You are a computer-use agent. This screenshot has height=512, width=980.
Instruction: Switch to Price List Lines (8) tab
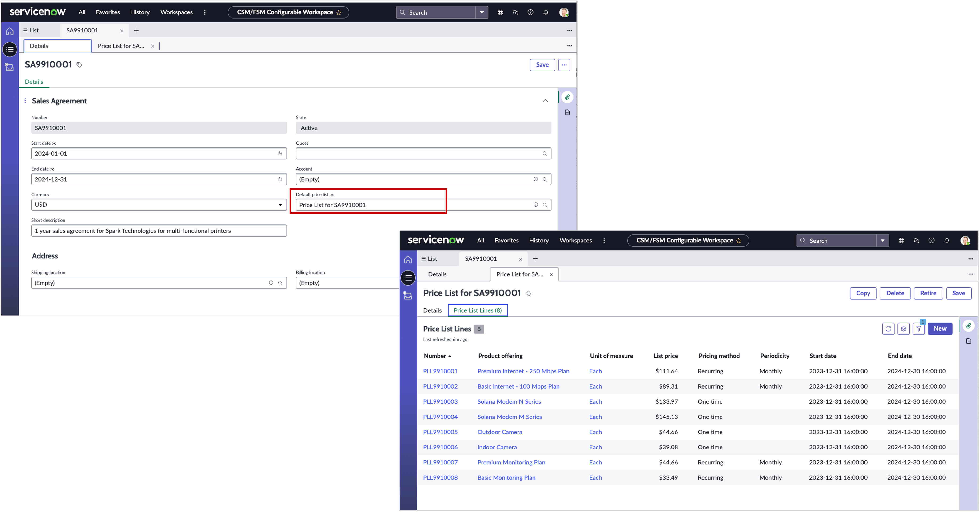478,310
